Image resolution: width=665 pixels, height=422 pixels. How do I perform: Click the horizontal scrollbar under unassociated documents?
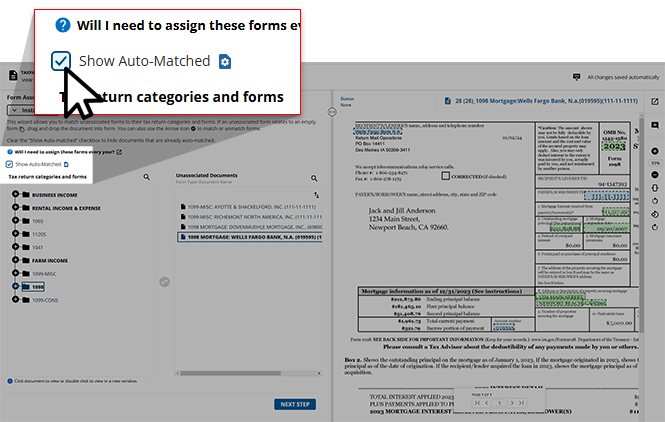230,373
